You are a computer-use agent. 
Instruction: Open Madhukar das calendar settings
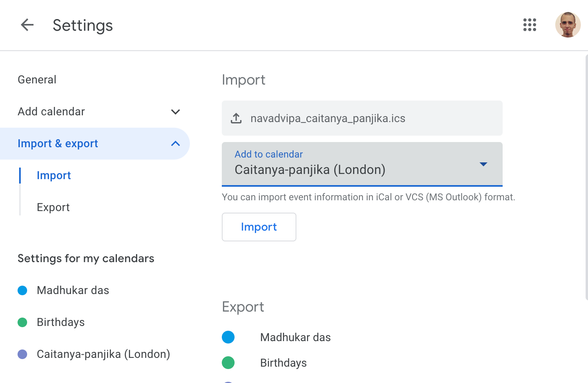[73, 290]
